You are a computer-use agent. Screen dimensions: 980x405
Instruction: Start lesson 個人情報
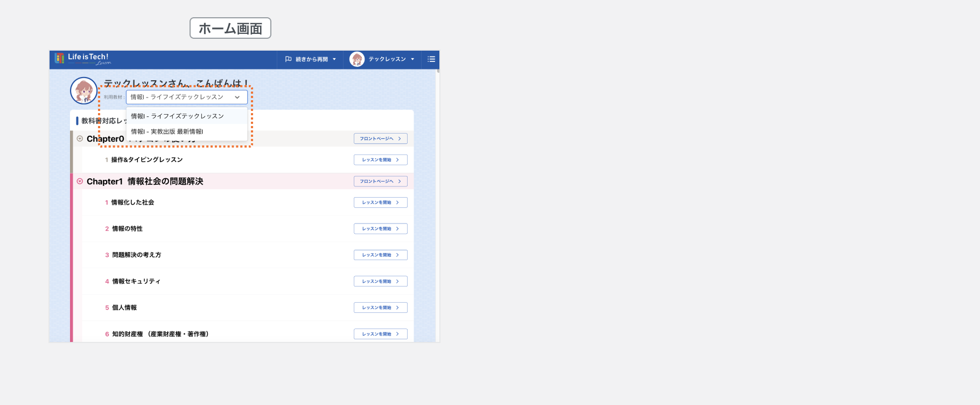[x=381, y=308]
